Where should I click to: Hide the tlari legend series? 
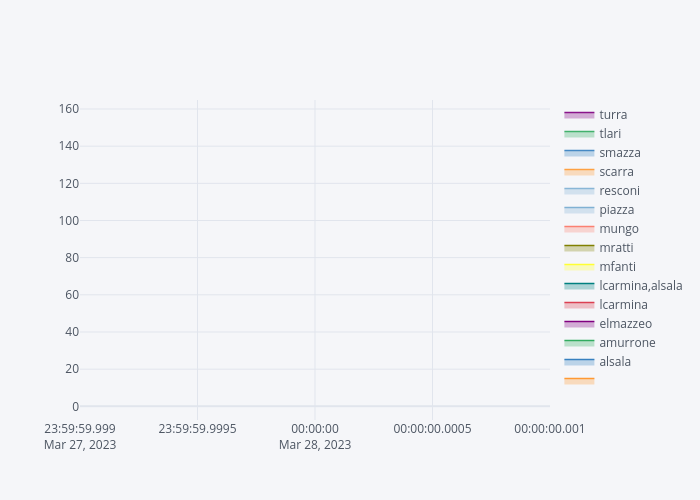point(610,134)
